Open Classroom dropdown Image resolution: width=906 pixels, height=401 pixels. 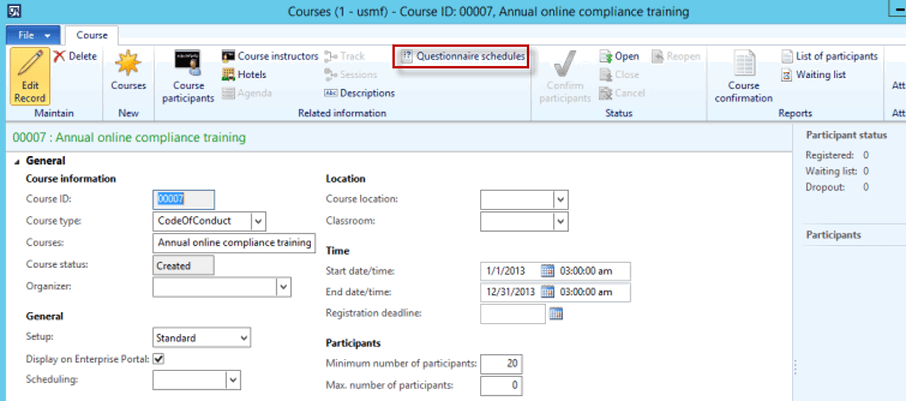coord(560,221)
